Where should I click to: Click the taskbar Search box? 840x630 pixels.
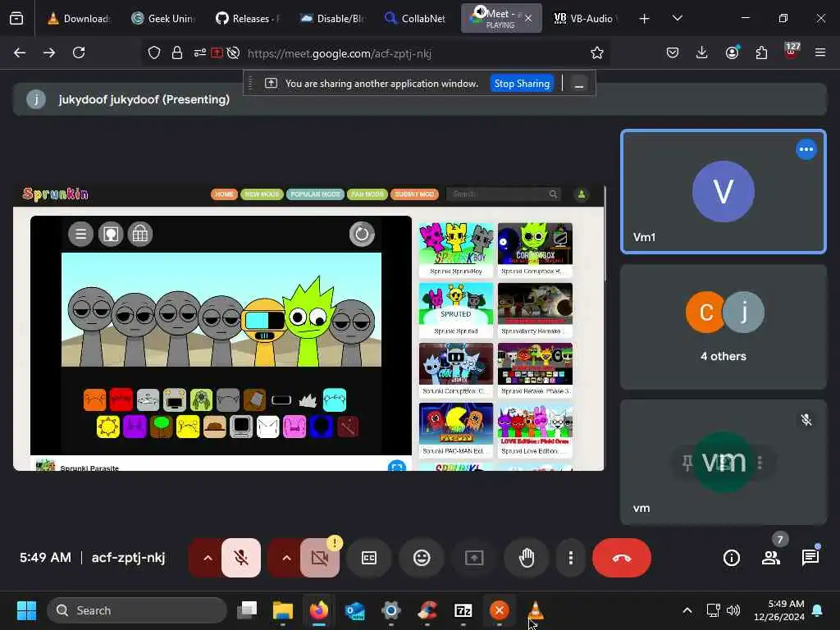click(137, 610)
